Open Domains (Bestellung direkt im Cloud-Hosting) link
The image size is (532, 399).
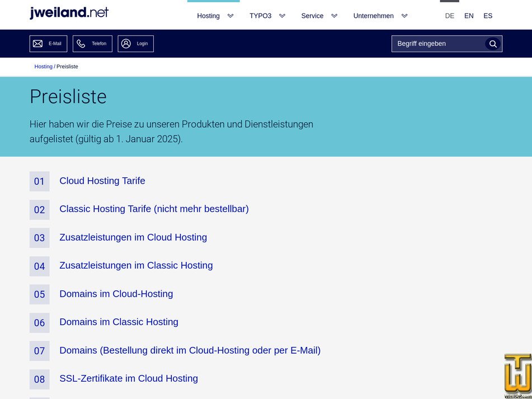click(x=190, y=350)
